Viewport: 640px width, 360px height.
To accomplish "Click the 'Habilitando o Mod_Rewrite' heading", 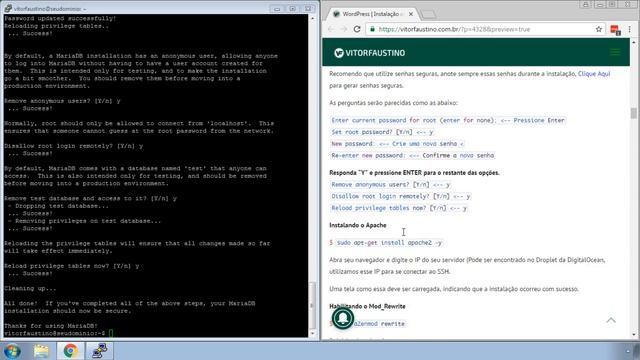I will click(x=367, y=306).
